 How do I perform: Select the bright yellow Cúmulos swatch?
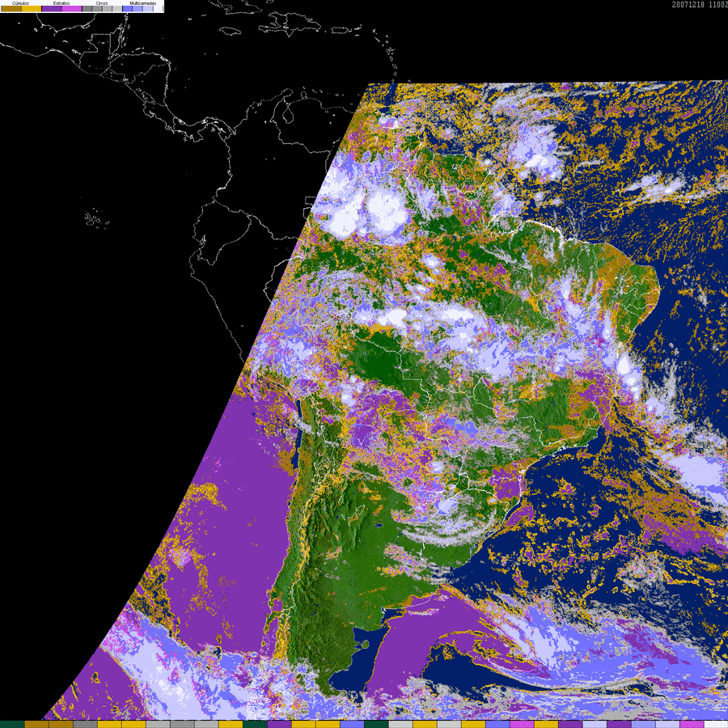(x=32, y=8)
